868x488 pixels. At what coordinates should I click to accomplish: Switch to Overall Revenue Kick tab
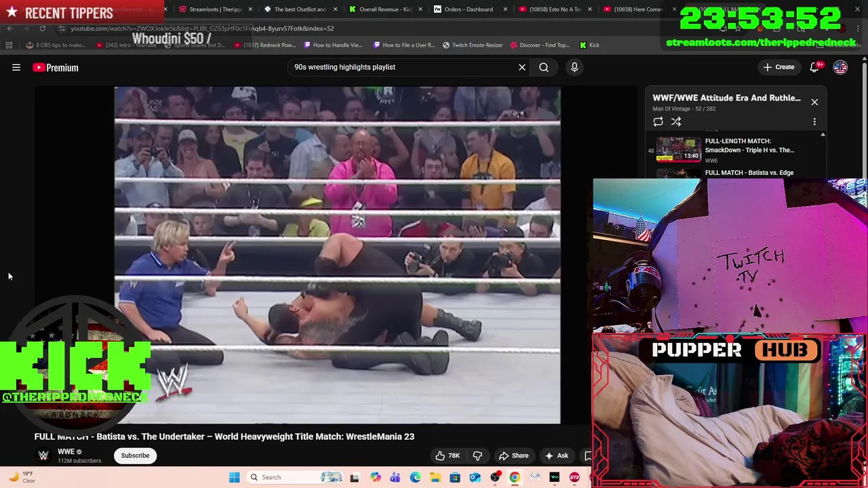pyautogui.click(x=380, y=9)
